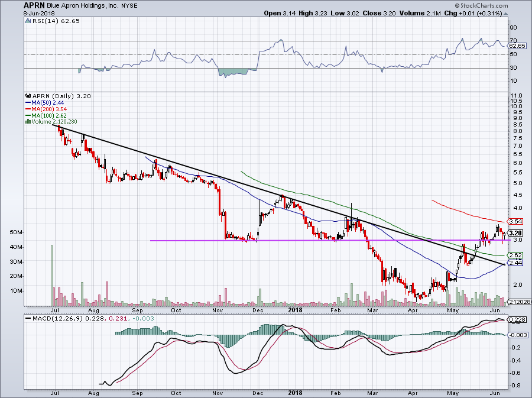The width and height of the screenshot is (532, 398).
Task: Click the 11.0 label on the price axis
Action: tap(515, 96)
